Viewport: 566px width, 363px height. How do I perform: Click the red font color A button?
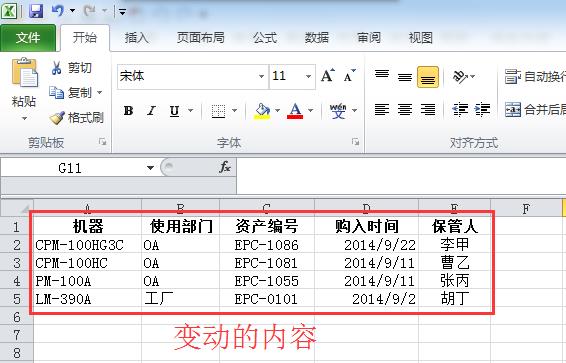(x=295, y=111)
